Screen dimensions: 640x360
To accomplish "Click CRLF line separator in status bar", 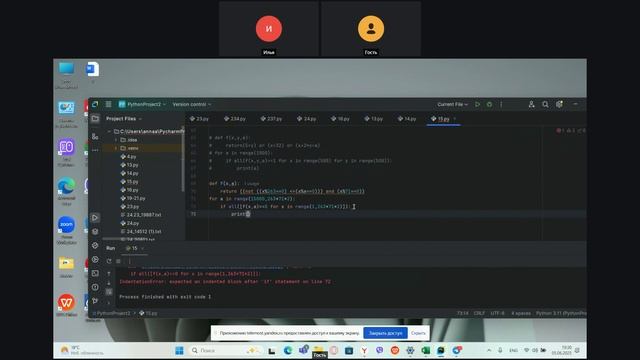I will click(479, 313).
